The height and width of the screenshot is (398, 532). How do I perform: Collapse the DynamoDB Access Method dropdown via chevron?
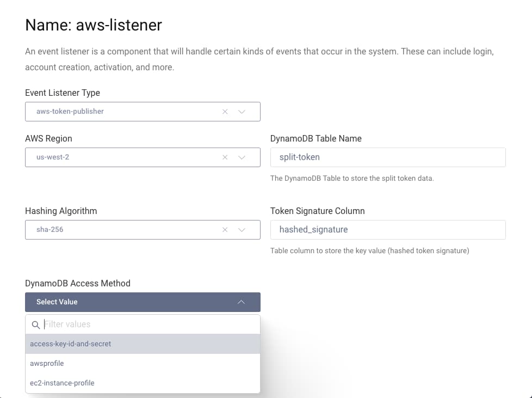tap(241, 302)
